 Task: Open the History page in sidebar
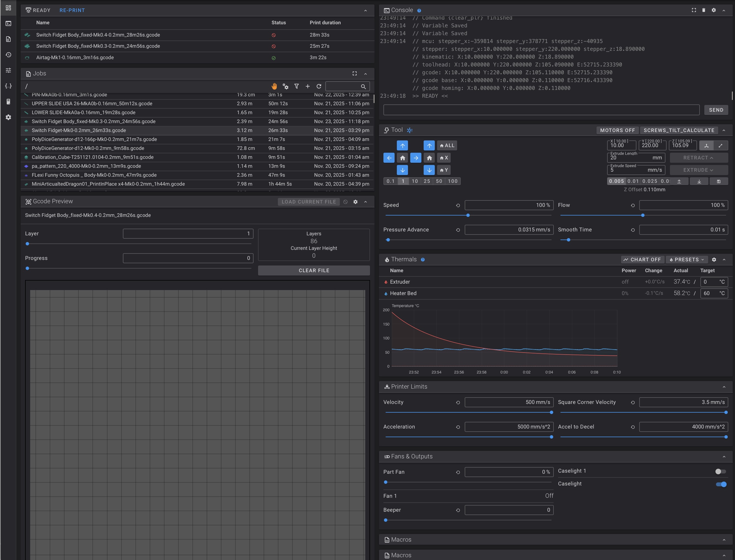[8, 55]
